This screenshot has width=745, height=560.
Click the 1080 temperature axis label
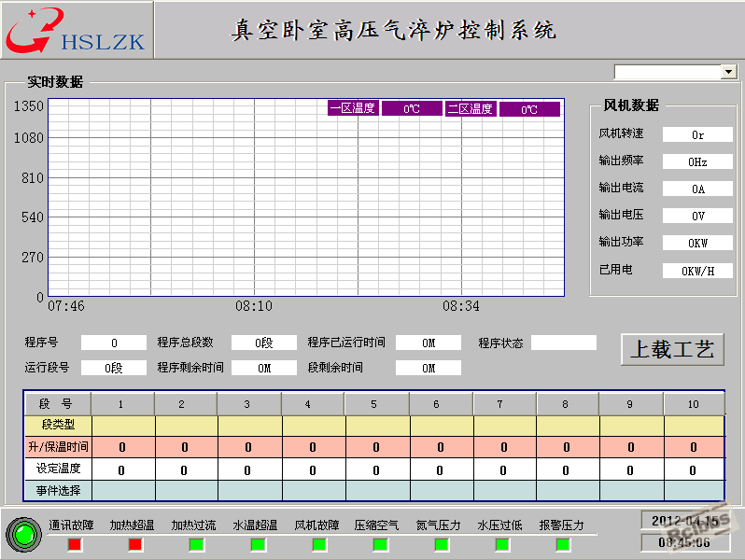pyautogui.click(x=29, y=138)
